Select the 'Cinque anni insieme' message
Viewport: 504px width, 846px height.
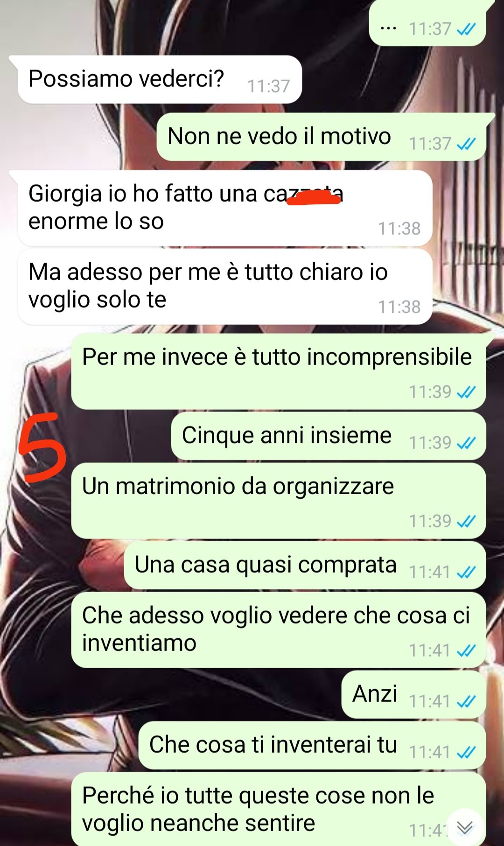pyautogui.click(x=329, y=436)
